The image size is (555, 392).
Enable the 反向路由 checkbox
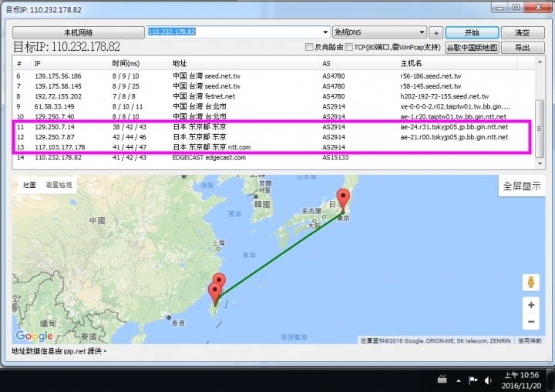tap(309, 48)
